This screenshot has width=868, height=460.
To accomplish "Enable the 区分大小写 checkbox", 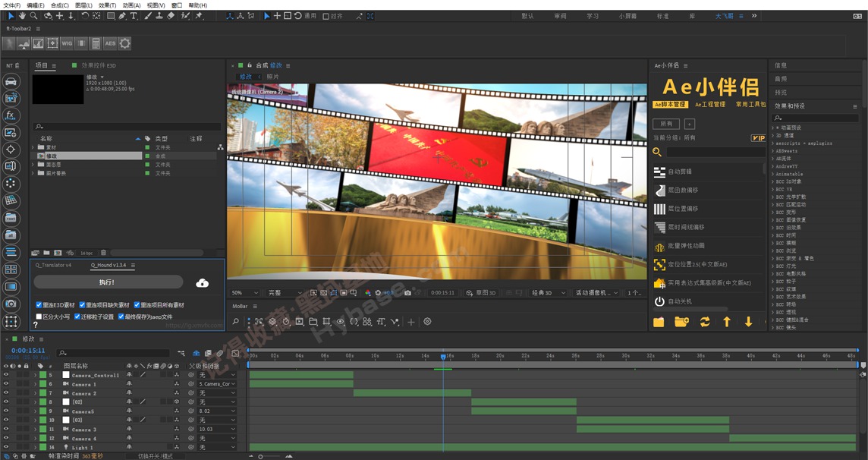I will (39, 317).
